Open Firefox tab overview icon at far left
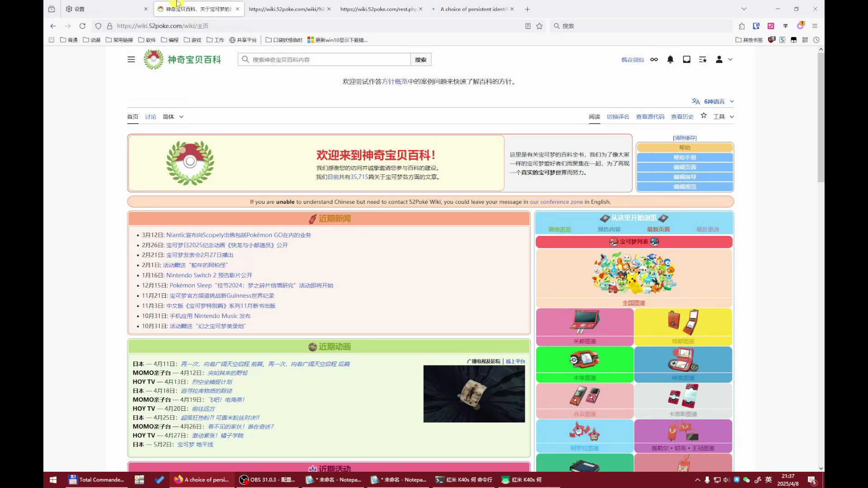Screen dimensions: 868x488 (x=52, y=9)
